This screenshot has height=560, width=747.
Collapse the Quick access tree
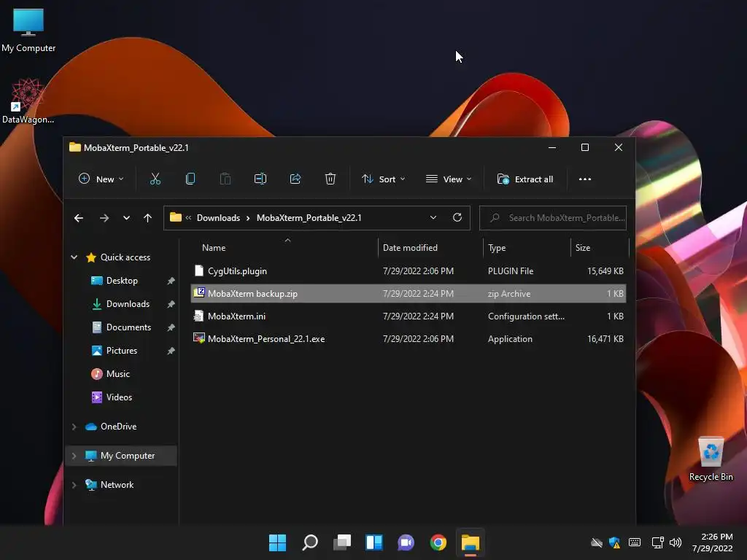(x=74, y=257)
